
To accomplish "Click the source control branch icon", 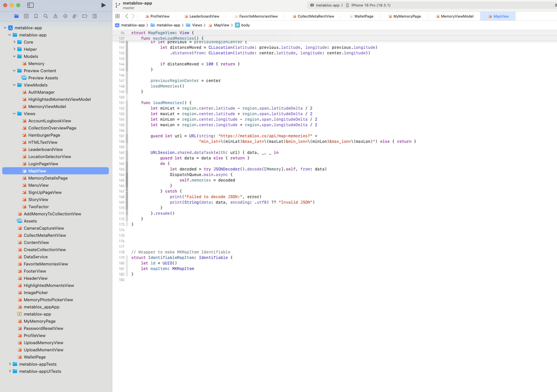I will [118, 5].
